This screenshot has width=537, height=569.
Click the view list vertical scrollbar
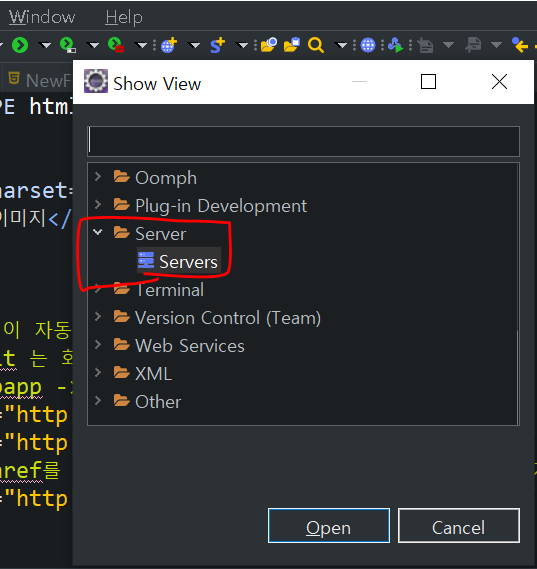pyautogui.click(x=517, y=376)
